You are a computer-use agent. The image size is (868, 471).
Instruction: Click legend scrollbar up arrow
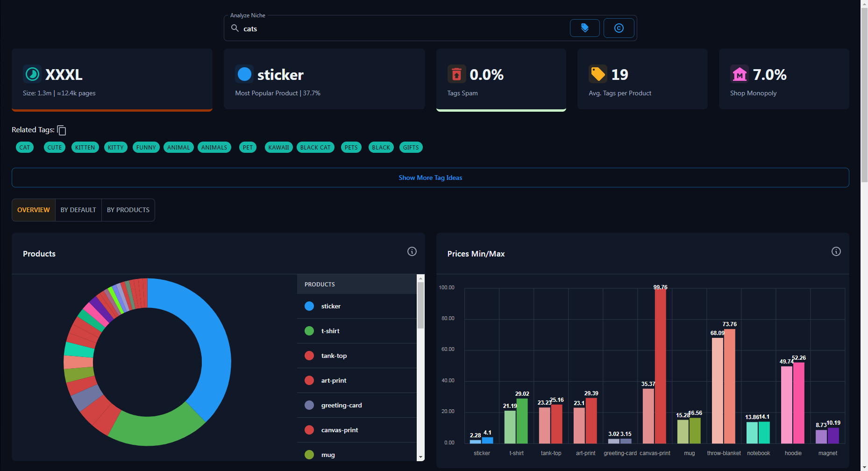click(x=420, y=278)
